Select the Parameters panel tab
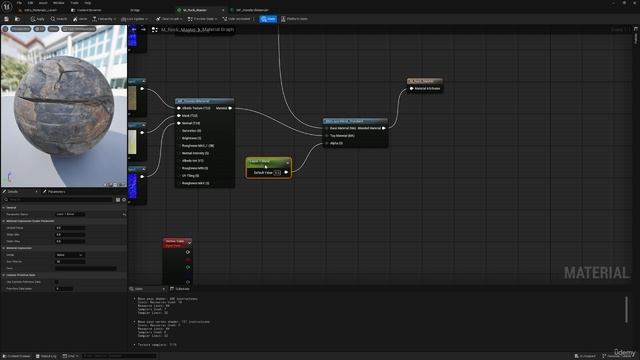 56,192
